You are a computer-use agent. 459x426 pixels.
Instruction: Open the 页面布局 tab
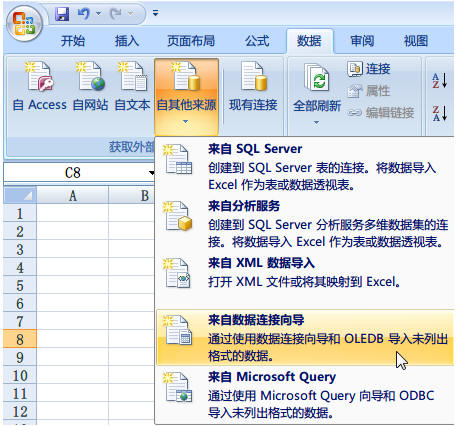coord(191,41)
